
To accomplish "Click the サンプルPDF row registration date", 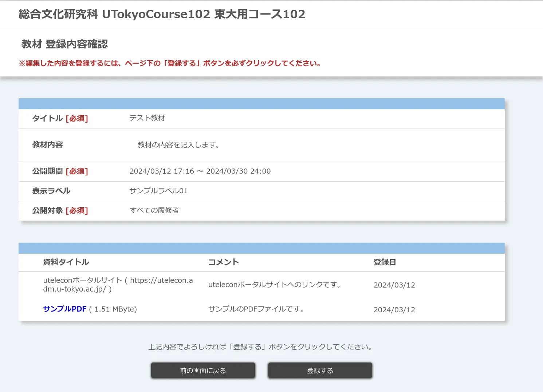I will (x=394, y=310).
